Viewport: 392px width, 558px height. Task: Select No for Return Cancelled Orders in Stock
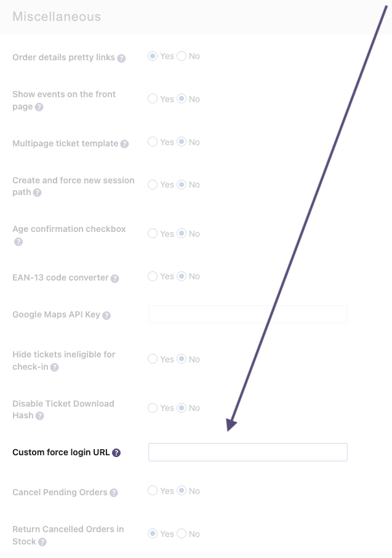[182, 534]
